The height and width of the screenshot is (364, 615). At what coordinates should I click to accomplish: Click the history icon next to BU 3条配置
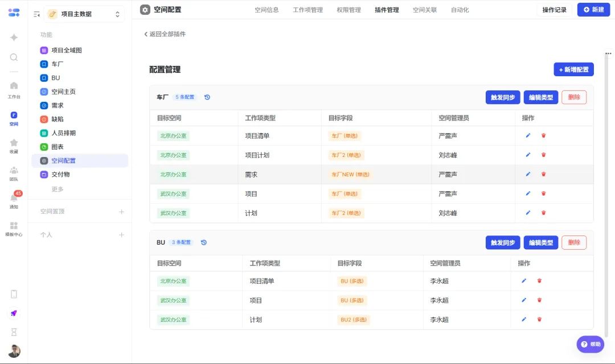[x=203, y=242]
